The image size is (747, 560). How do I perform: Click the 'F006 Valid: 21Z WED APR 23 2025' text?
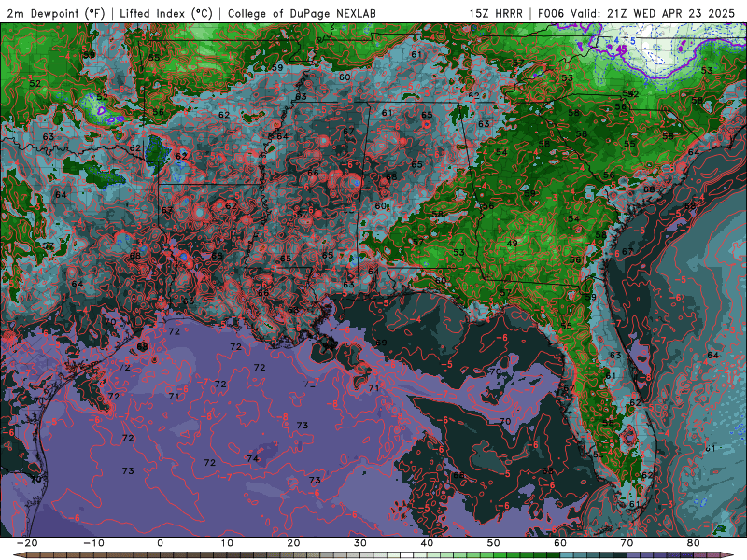coord(636,13)
